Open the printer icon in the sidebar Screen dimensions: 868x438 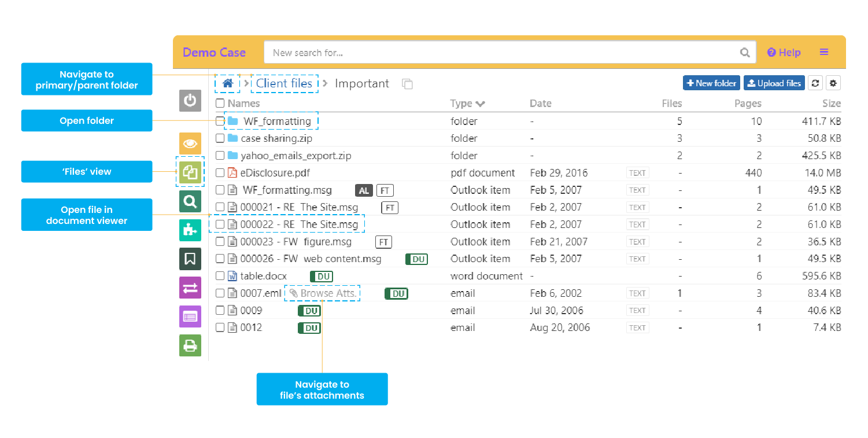(x=190, y=345)
